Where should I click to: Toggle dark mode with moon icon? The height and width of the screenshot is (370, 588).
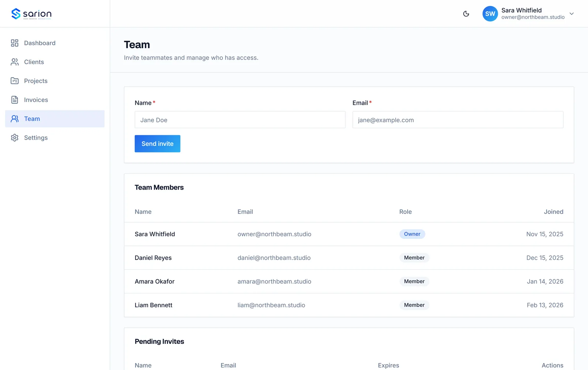(x=466, y=14)
